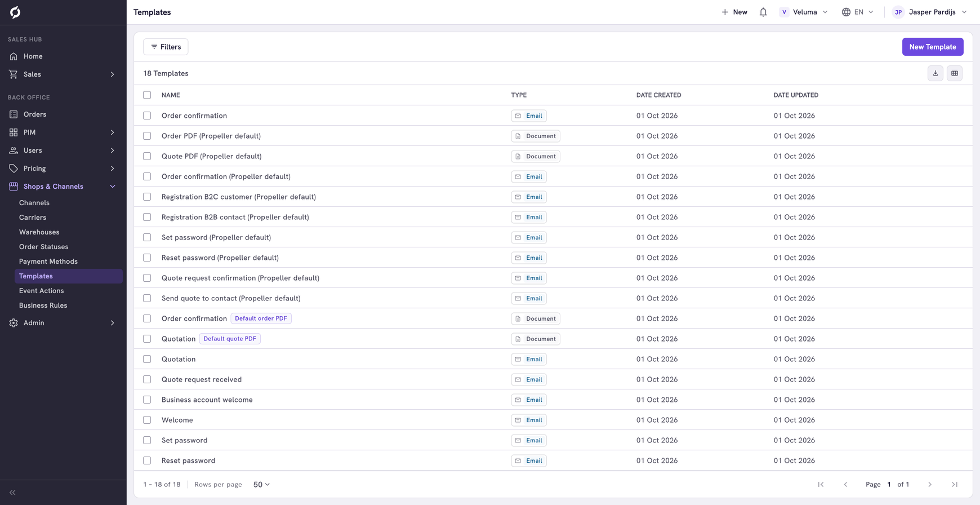Click the next page arrow

coord(930,484)
